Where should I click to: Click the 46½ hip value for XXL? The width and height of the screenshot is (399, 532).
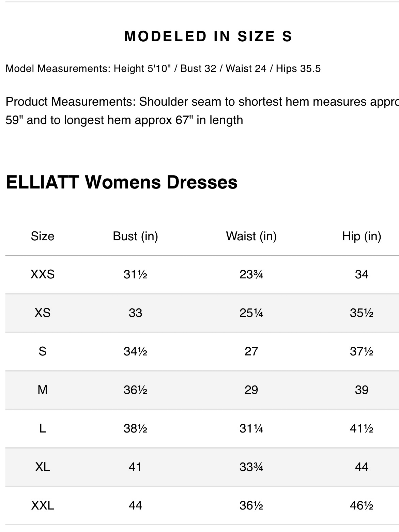point(362,505)
